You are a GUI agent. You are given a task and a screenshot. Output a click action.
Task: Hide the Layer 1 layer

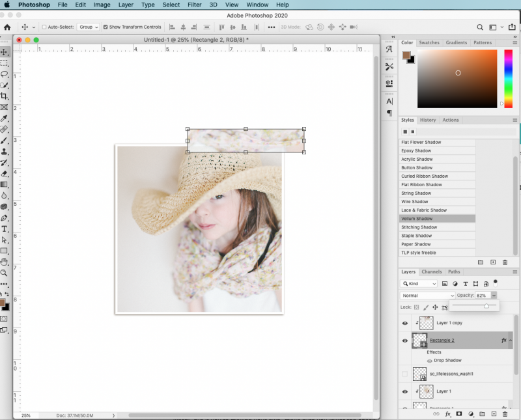(x=404, y=392)
